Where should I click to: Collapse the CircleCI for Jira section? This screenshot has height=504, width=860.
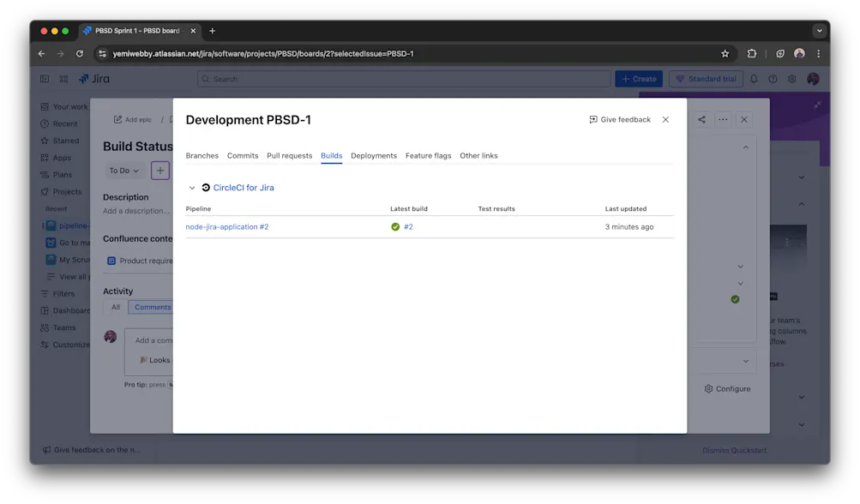coord(192,188)
